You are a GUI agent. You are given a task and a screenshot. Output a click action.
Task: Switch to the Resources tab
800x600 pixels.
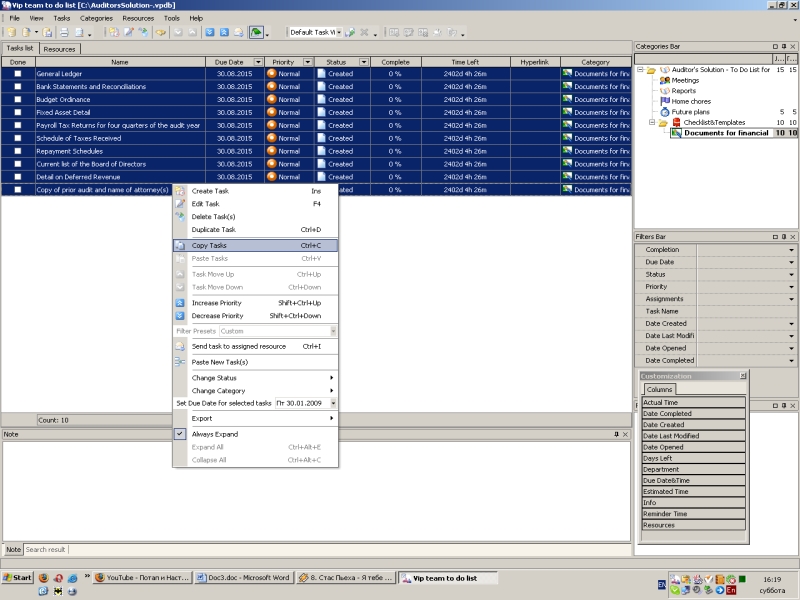(x=59, y=48)
